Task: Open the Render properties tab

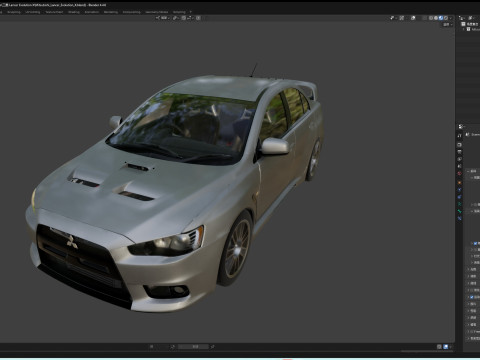Action: (459, 145)
